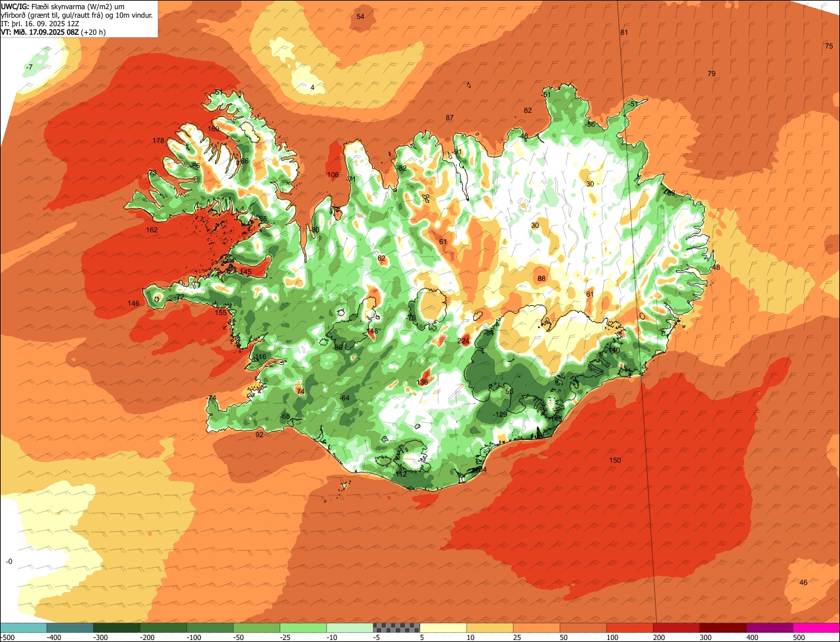Click the map value '-64' in south Iceland
The height and width of the screenshot is (642, 840).
click(345, 398)
